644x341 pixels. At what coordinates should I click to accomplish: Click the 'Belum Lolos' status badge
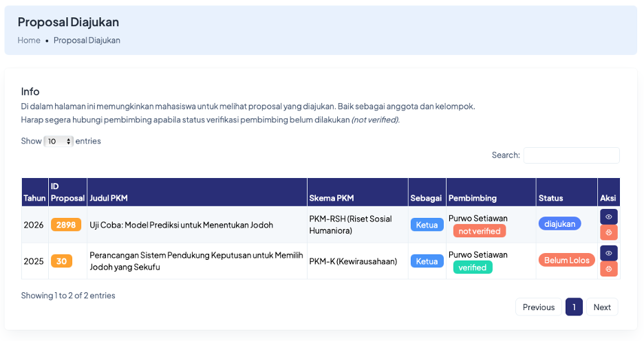(567, 260)
